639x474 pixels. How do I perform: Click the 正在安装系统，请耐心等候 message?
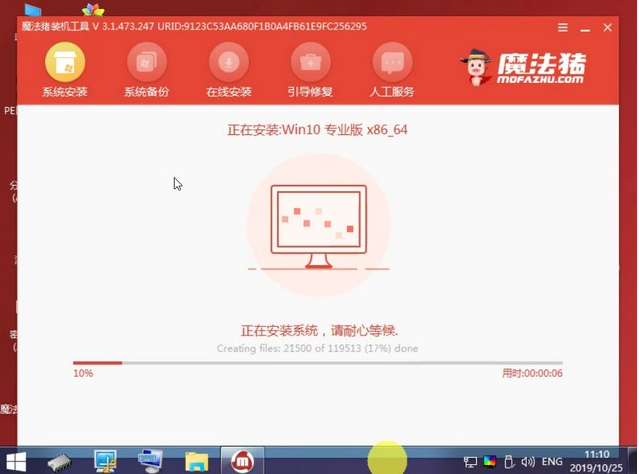click(x=319, y=331)
